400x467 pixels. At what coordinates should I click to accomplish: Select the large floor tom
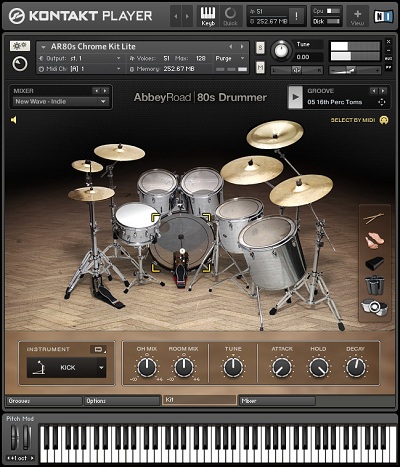272,252
